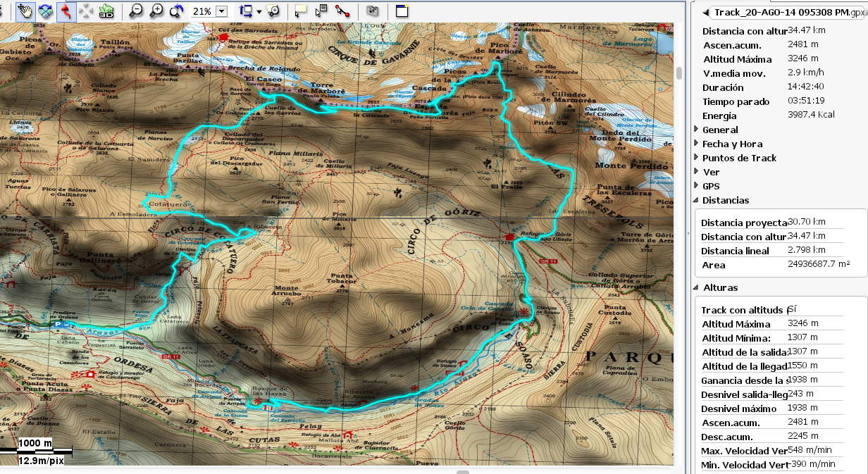Screen dimensions: 868x474
Task: Open the window layout dropdown arrow
Action: coord(259,12)
